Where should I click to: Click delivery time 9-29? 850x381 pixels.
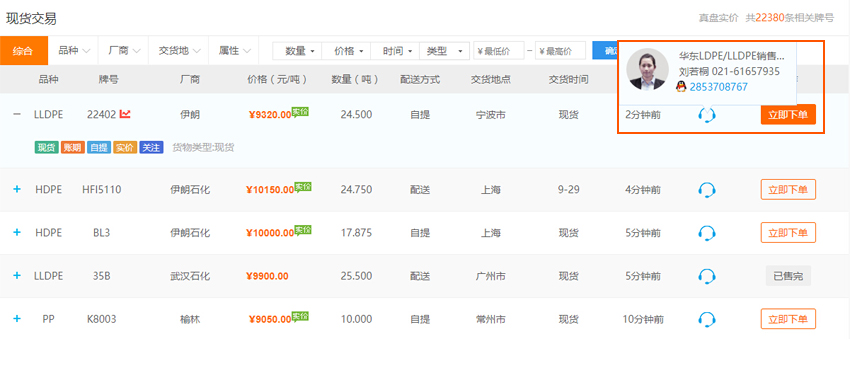click(x=568, y=190)
